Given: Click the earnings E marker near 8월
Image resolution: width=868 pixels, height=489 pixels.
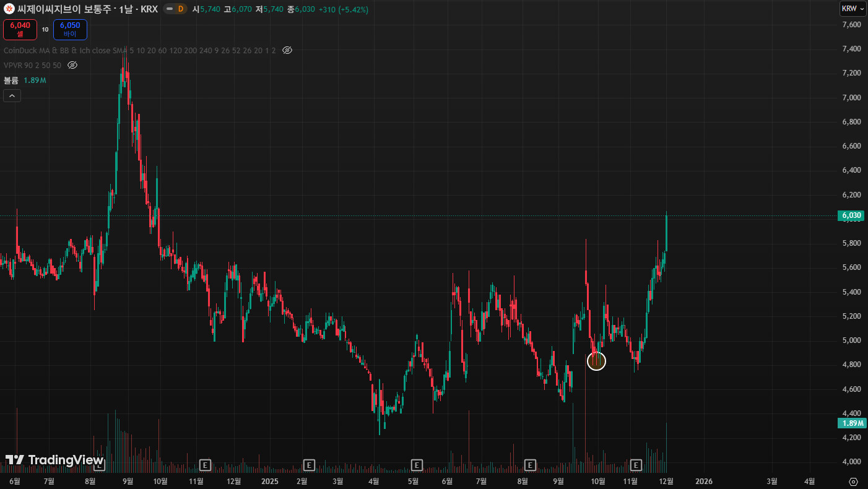Looking at the screenshot, I should (530, 464).
